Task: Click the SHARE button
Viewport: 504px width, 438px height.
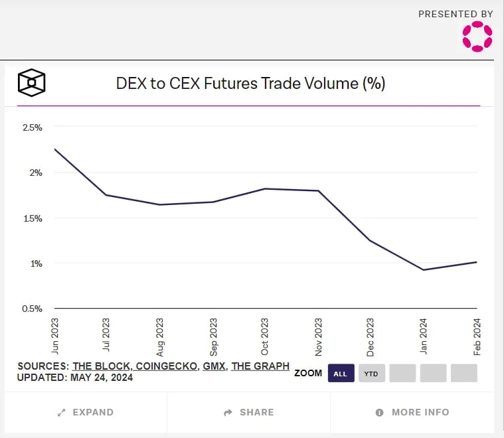Action: (x=248, y=412)
